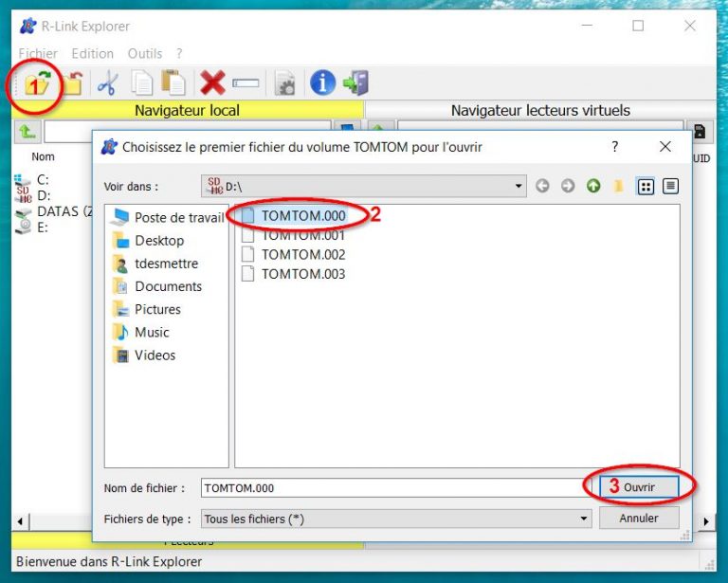
Task: Click the scissors cut icon in toolbar
Action: click(x=106, y=83)
